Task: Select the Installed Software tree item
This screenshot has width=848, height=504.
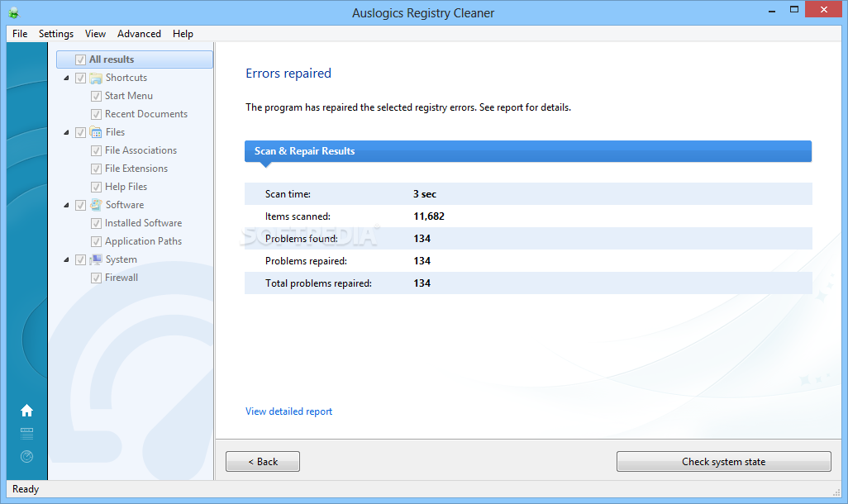Action: pos(143,223)
